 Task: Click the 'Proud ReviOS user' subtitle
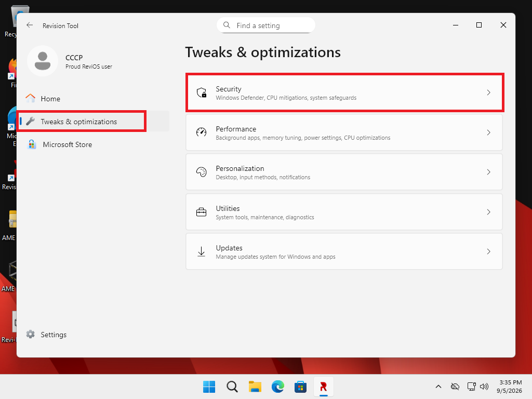click(x=89, y=66)
